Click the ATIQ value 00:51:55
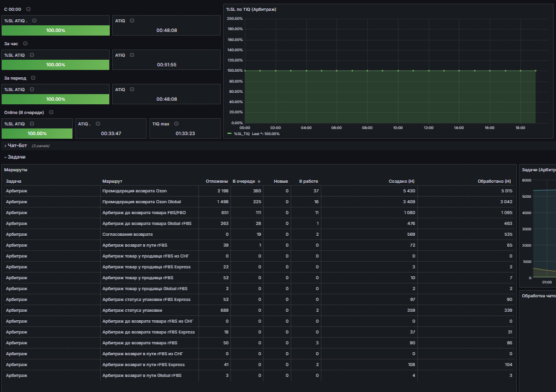This screenshot has width=556, height=392. pos(166,65)
